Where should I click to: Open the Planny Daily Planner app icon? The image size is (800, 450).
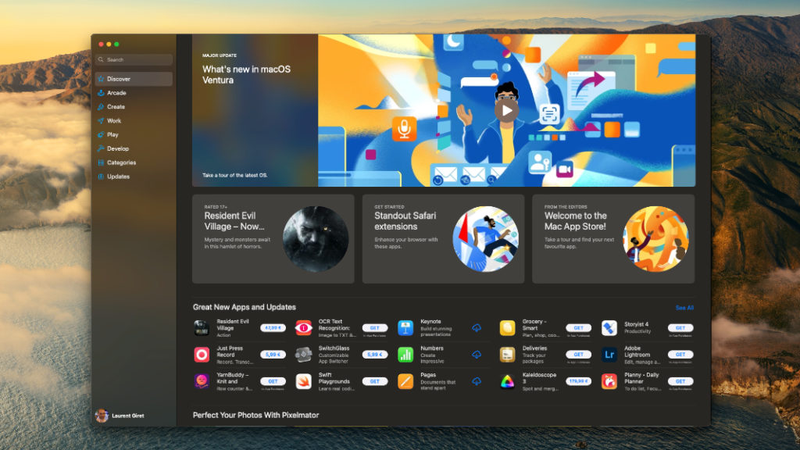(609, 381)
